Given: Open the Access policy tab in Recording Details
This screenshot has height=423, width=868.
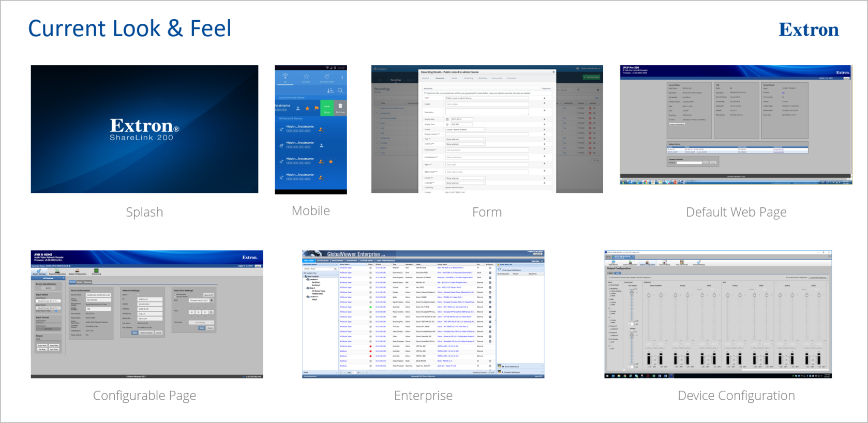Looking at the screenshot, I should [497, 78].
